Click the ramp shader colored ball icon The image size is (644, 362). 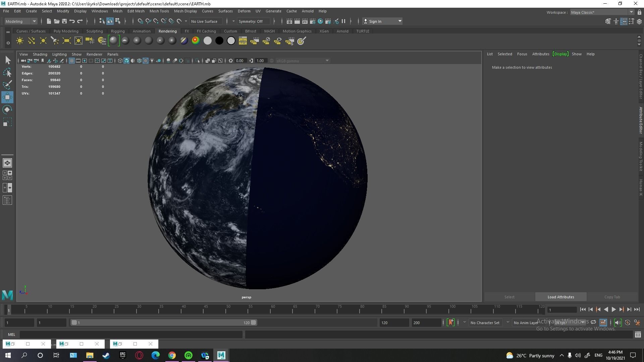click(x=196, y=41)
